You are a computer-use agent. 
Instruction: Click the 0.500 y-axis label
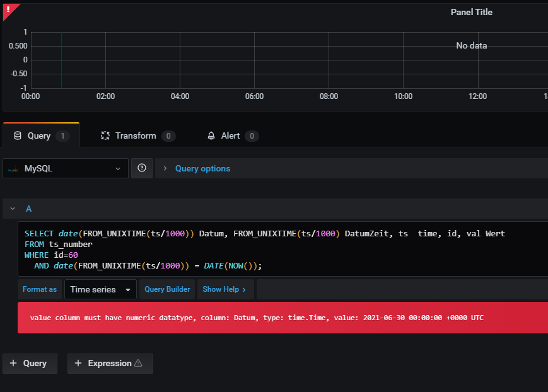tap(18, 46)
